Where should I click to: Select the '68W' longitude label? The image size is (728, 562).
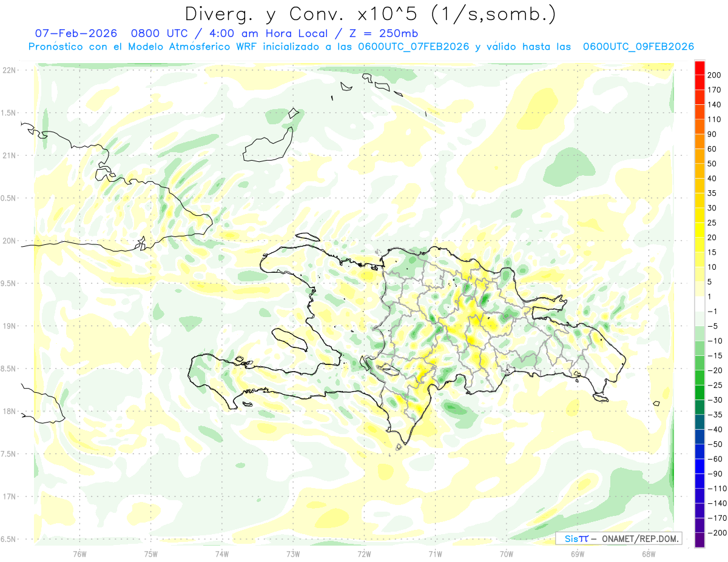(648, 554)
